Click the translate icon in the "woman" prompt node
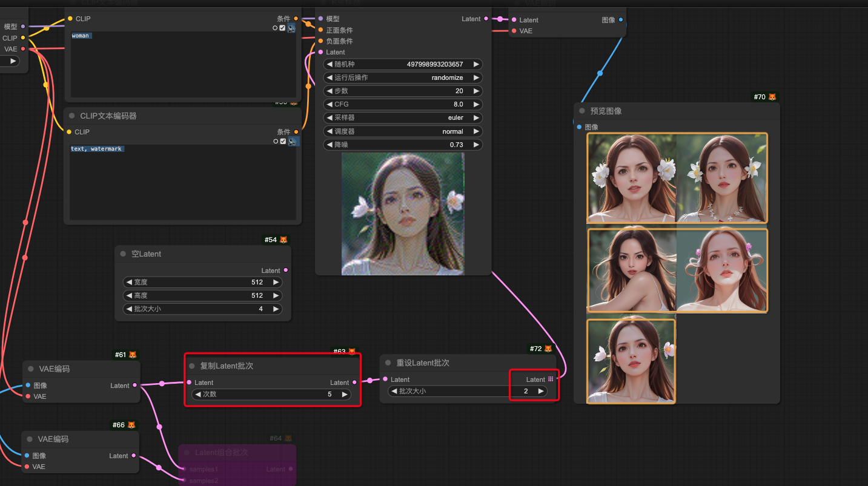The width and height of the screenshot is (868, 486). [292, 28]
